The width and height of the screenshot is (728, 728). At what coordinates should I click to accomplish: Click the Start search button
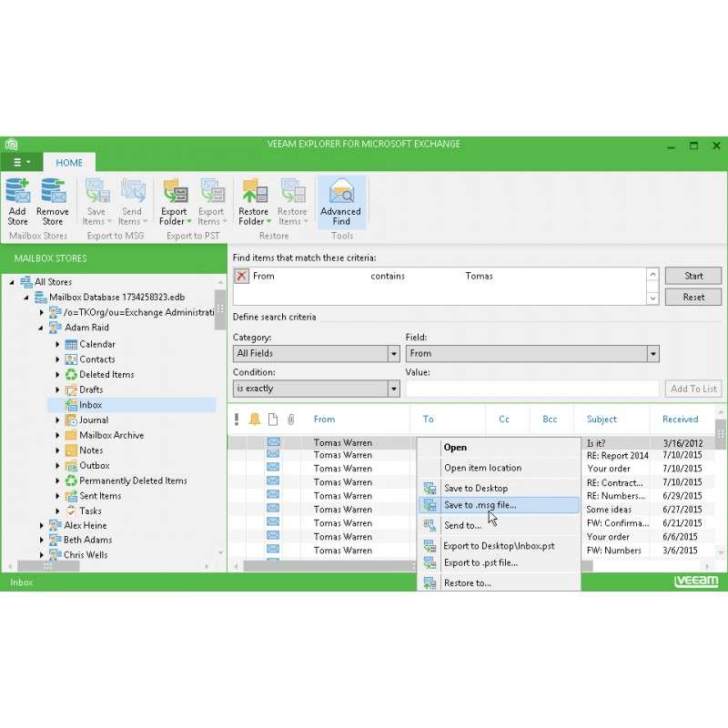[x=693, y=276]
